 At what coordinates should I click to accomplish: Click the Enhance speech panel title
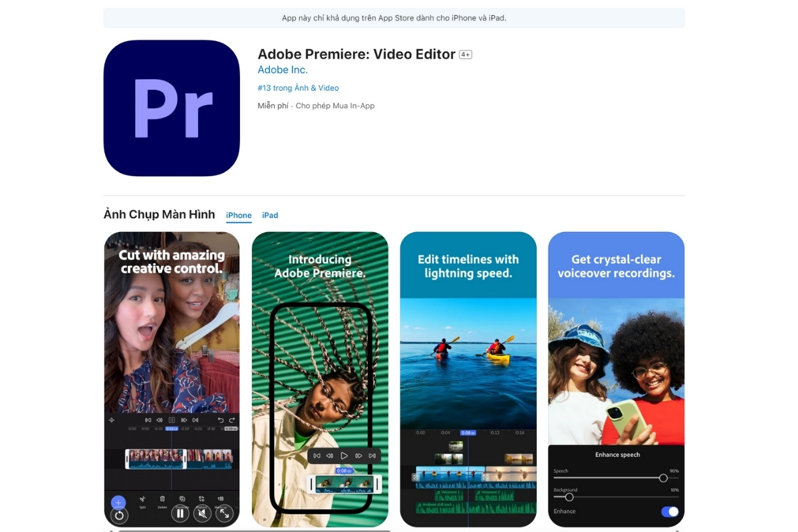617,455
